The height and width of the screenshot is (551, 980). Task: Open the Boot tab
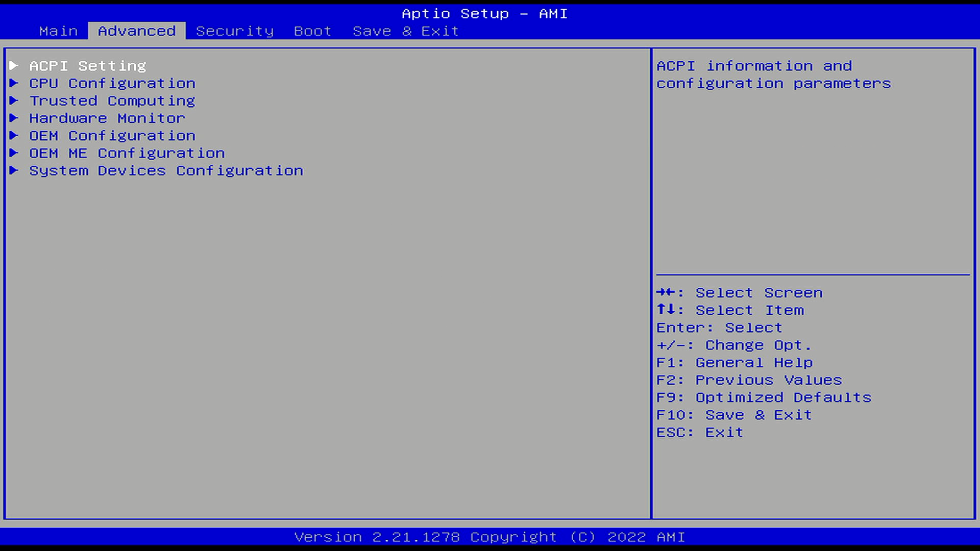pos(312,31)
